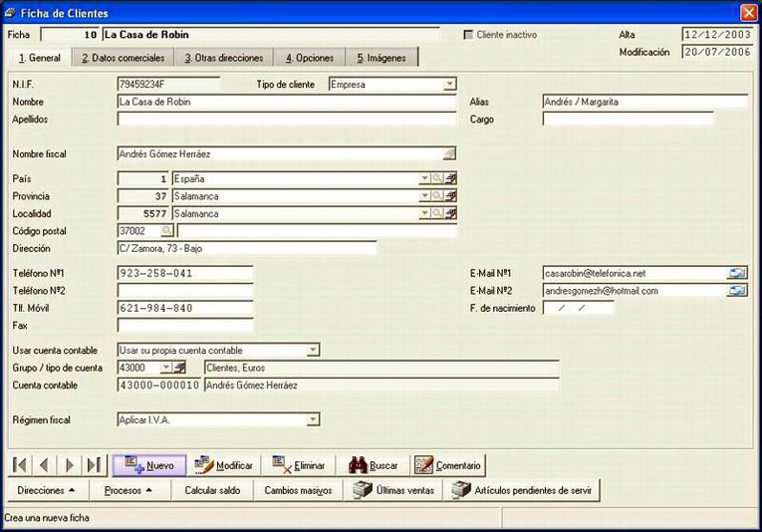
Task: Open the Localidad dropdown arrow
Action: (424, 213)
